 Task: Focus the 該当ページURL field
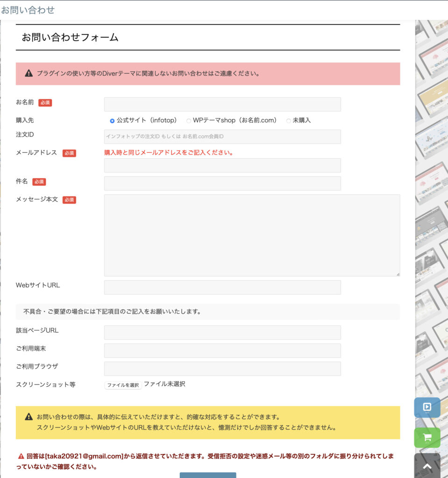click(222, 332)
